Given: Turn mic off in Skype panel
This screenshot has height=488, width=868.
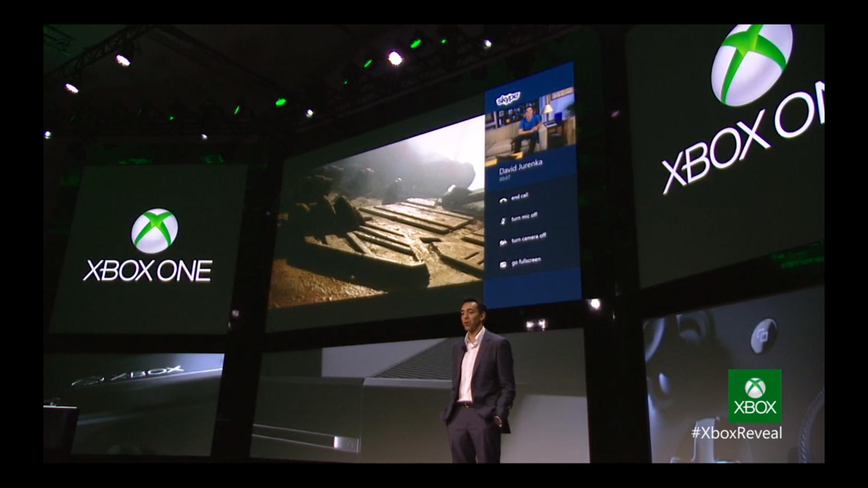Looking at the screenshot, I should pyautogui.click(x=519, y=218).
